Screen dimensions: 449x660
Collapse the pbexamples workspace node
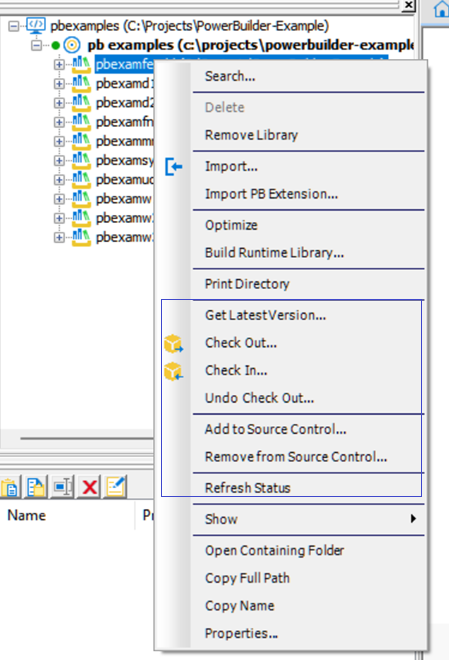click(14, 26)
